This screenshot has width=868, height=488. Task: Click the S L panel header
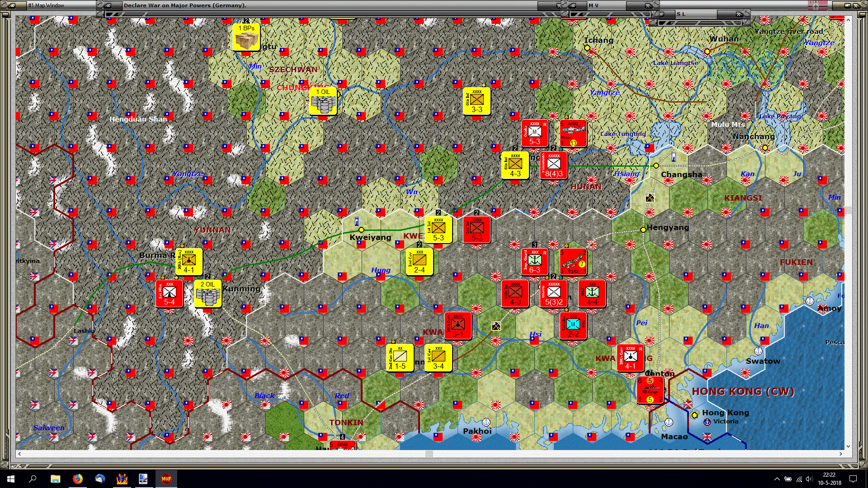[681, 14]
